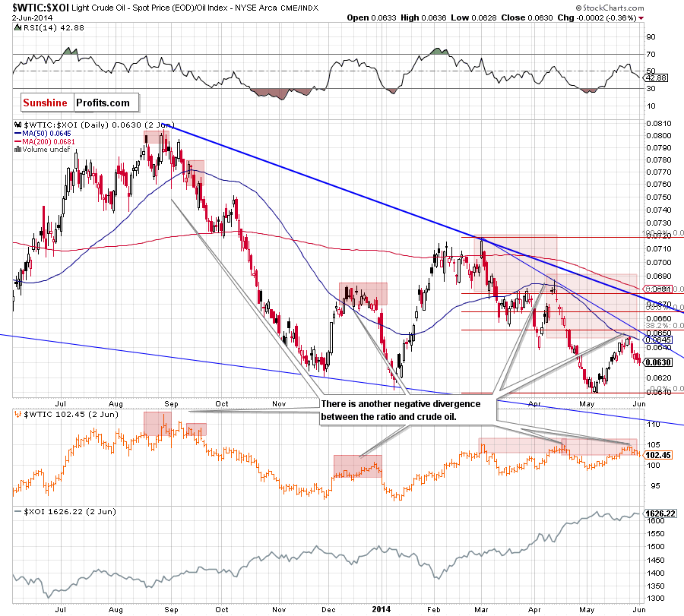Click the StockCharts.com credit text
This screenshot has height=616, width=684.
point(613,8)
